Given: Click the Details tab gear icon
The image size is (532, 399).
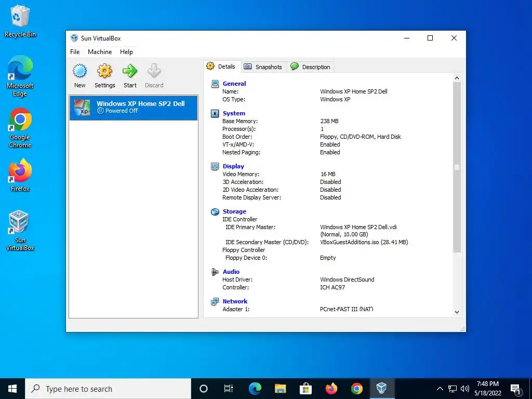Looking at the screenshot, I should [210, 66].
